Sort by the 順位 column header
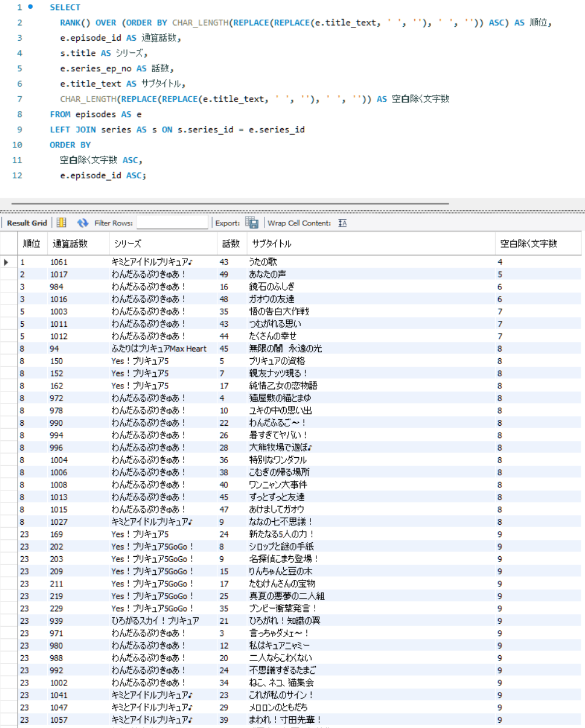Image resolution: width=585 pixels, height=728 pixels. point(31,243)
